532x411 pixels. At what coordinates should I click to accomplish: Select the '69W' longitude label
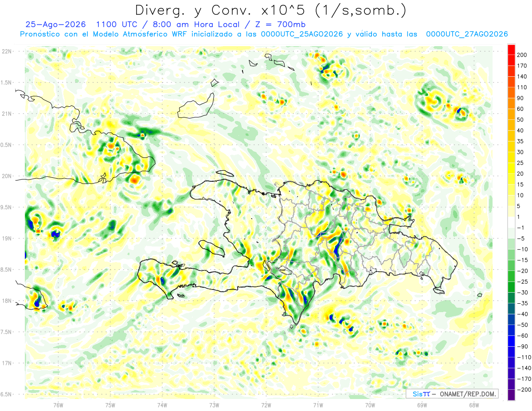coord(422,404)
